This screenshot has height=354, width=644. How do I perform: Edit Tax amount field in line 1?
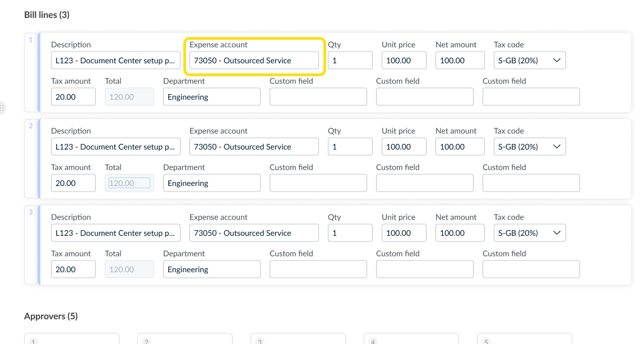(73, 97)
